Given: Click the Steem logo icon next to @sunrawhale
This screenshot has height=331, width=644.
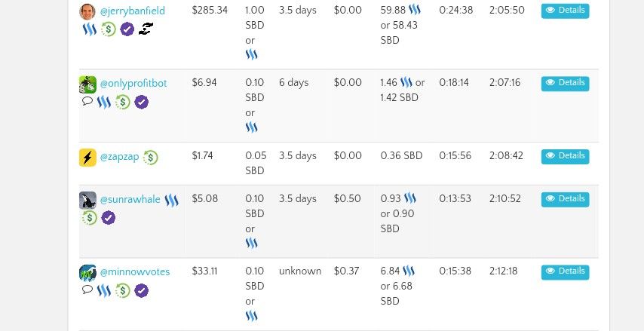Looking at the screenshot, I should point(171,201).
